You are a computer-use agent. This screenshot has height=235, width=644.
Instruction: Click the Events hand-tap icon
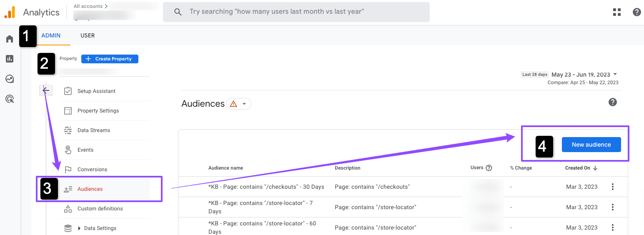tap(68, 150)
